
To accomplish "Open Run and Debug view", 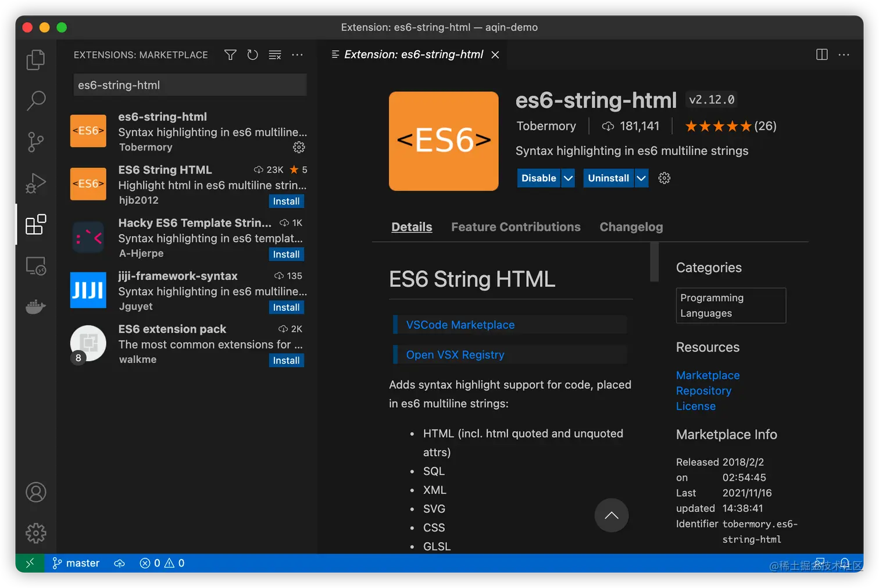I will pos(35,183).
